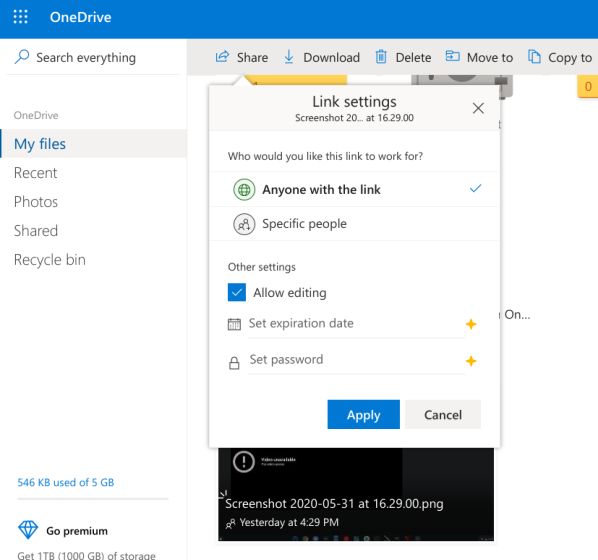
Task: Click the Set password field
Action: coord(356,360)
